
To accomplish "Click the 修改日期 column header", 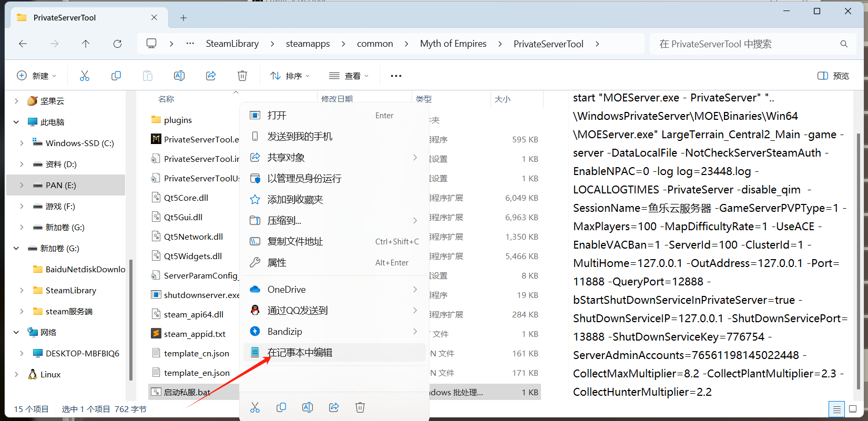I will tap(337, 99).
